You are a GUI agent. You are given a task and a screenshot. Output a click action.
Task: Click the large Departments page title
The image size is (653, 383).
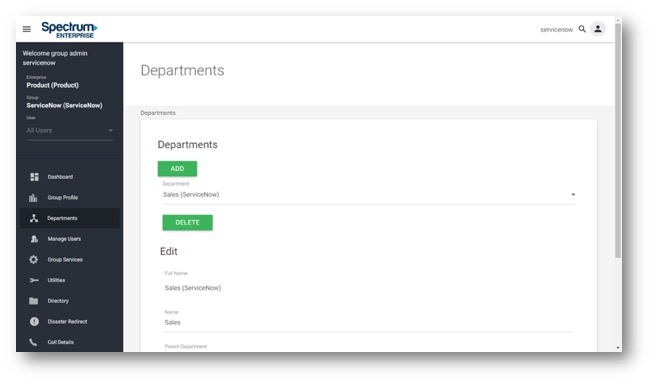point(182,70)
